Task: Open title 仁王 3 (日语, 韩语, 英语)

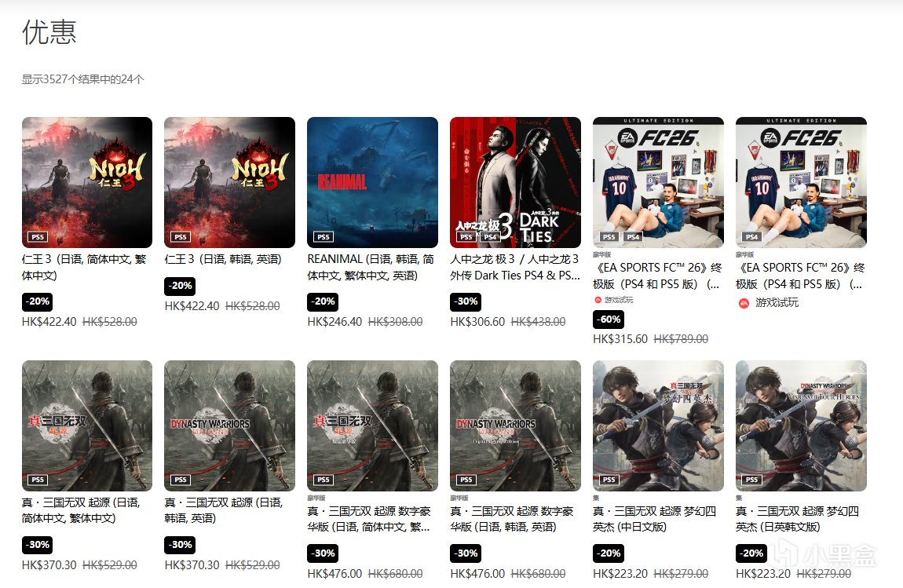Action: (224, 259)
